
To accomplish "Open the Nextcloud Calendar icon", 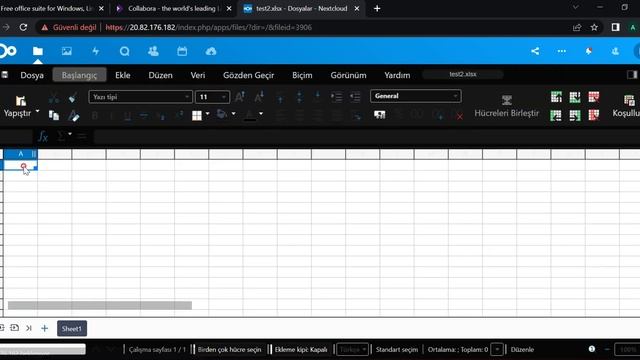I will click(182, 51).
